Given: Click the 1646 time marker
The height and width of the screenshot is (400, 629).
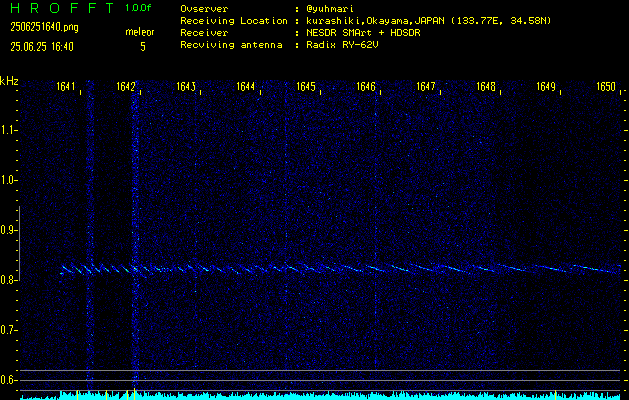Looking at the screenshot, I should coord(366,87).
